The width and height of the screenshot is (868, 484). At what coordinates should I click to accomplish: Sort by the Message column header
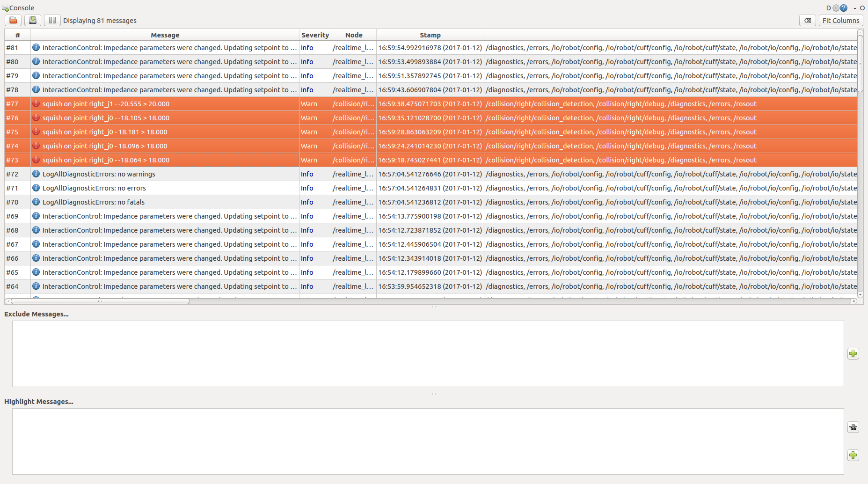coord(165,35)
